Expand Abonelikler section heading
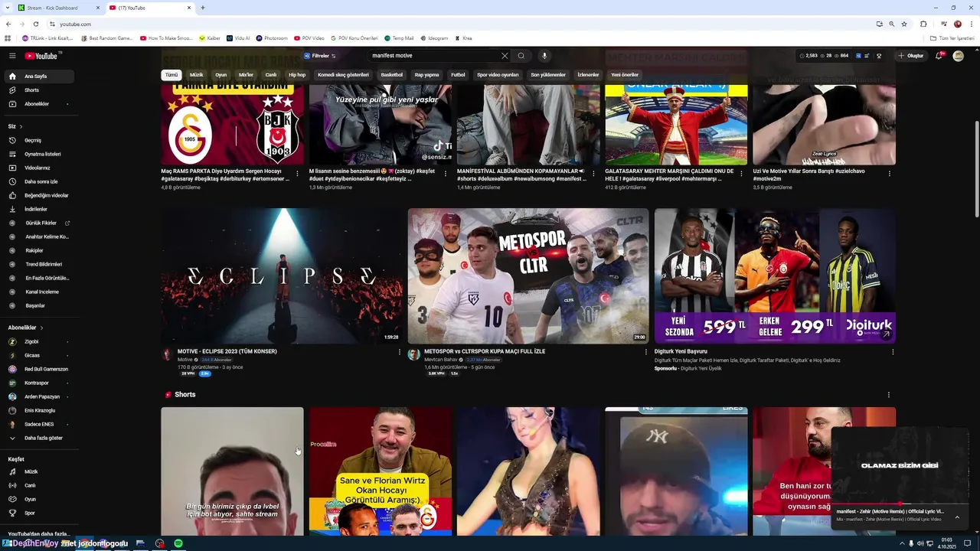The height and width of the screenshot is (551, 980). coord(26,328)
